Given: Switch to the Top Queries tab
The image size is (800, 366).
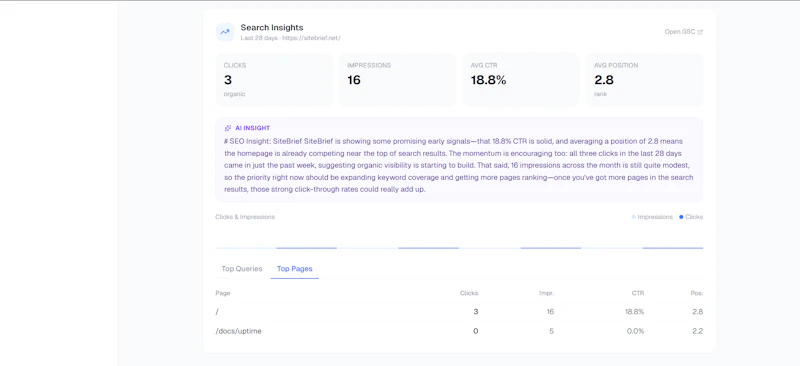Looking at the screenshot, I should [x=242, y=269].
